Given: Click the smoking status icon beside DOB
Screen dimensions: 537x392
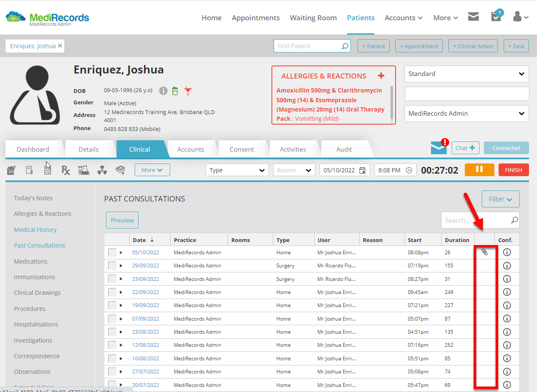Looking at the screenshot, I should tap(175, 91).
